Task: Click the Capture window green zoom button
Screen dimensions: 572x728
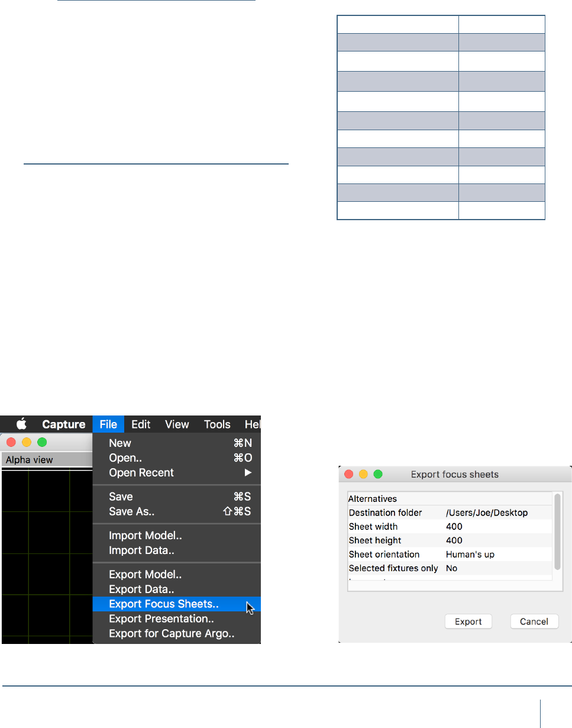Action: pos(42,442)
